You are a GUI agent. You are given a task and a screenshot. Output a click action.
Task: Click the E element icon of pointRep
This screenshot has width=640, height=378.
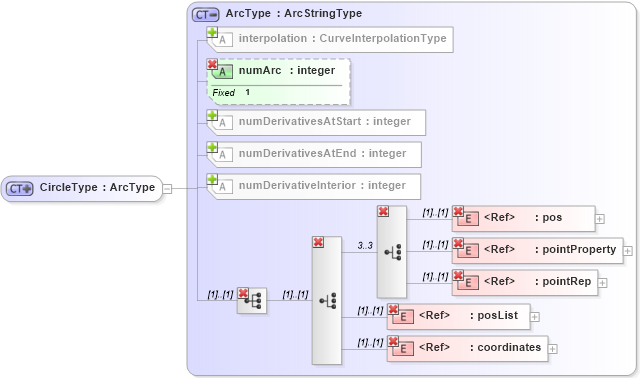pyautogui.click(x=468, y=283)
